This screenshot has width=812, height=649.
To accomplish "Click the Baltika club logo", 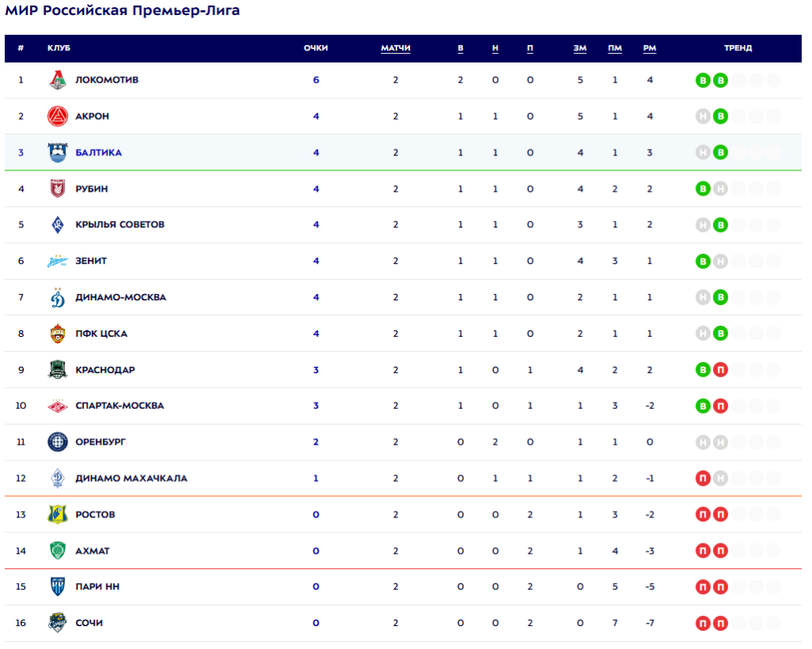I will pyautogui.click(x=57, y=153).
